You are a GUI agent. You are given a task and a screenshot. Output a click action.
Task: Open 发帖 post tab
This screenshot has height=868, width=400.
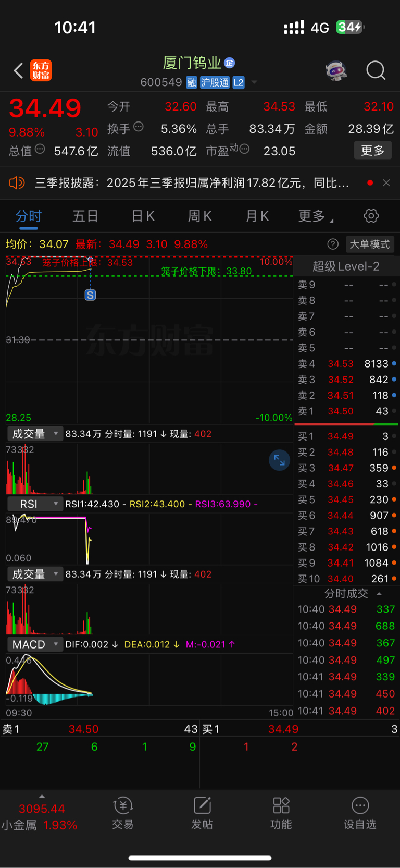pos(202,813)
